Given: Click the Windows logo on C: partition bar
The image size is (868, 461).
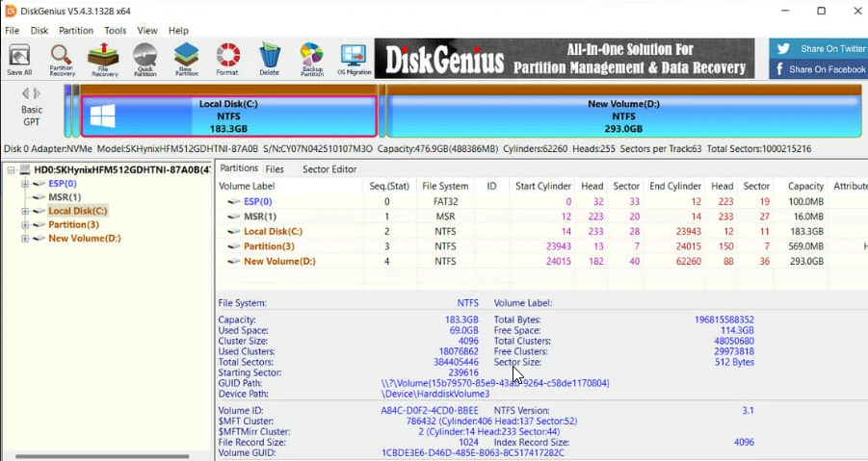Looking at the screenshot, I should coord(103,116).
